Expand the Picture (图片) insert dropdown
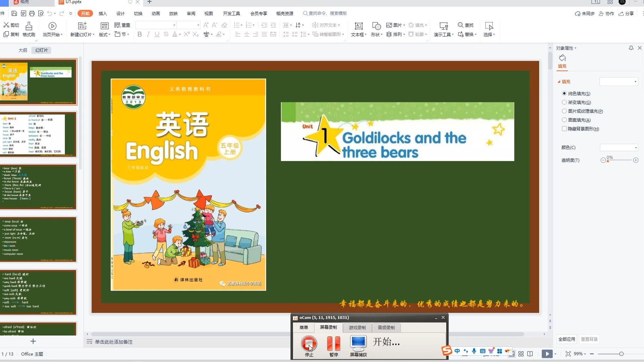644x362 pixels. pos(404,25)
